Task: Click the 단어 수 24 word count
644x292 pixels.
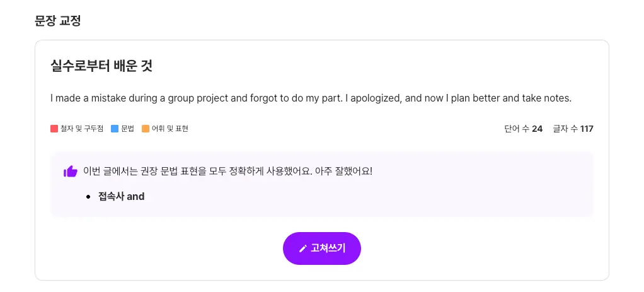Action: (523, 129)
